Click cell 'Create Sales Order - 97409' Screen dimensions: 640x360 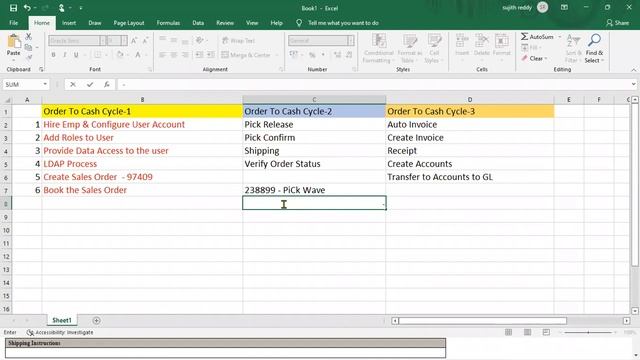(x=142, y=177)
